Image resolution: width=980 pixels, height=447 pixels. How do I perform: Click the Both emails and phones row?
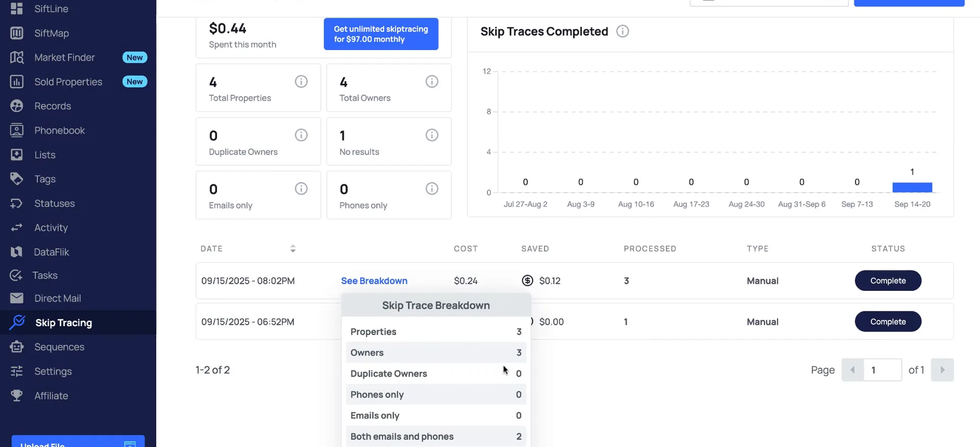click(x=436, y=436)
